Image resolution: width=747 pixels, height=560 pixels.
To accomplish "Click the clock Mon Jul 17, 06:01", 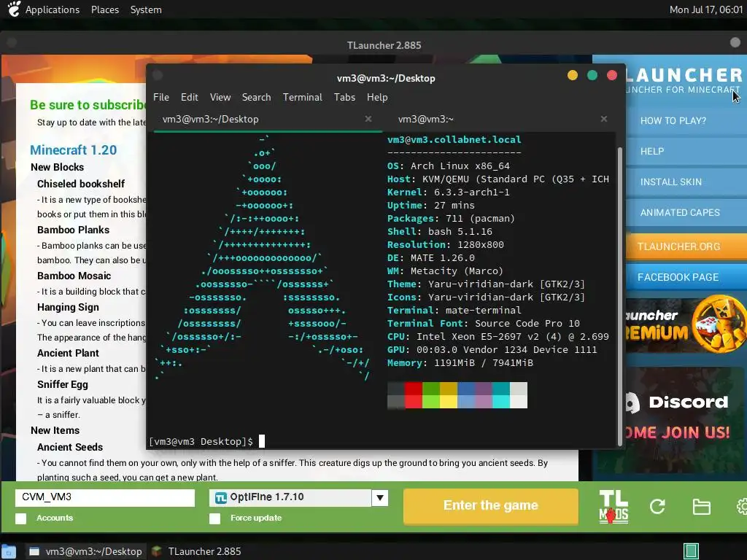I will pyautogui.click(x=705, y=9).
